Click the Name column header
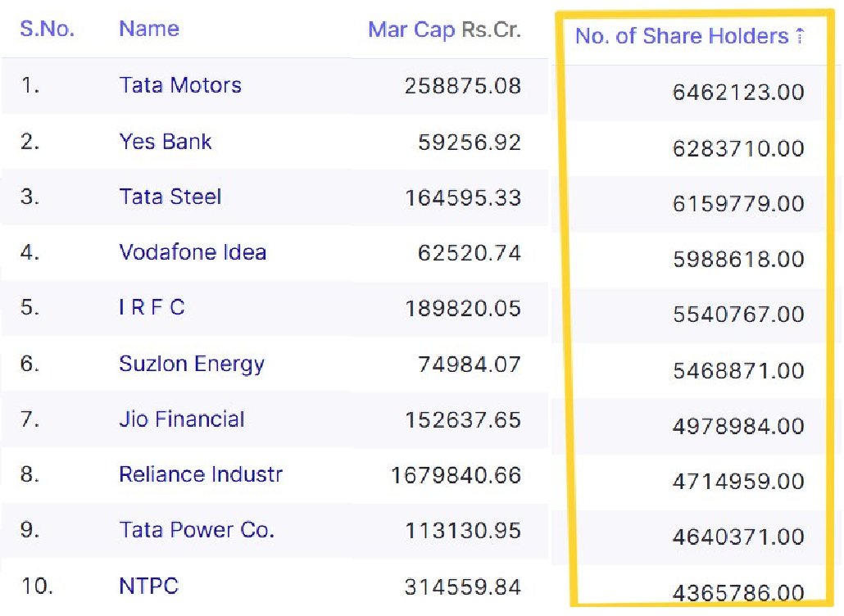Screen dimensions: 844x616 pos(149,29)
